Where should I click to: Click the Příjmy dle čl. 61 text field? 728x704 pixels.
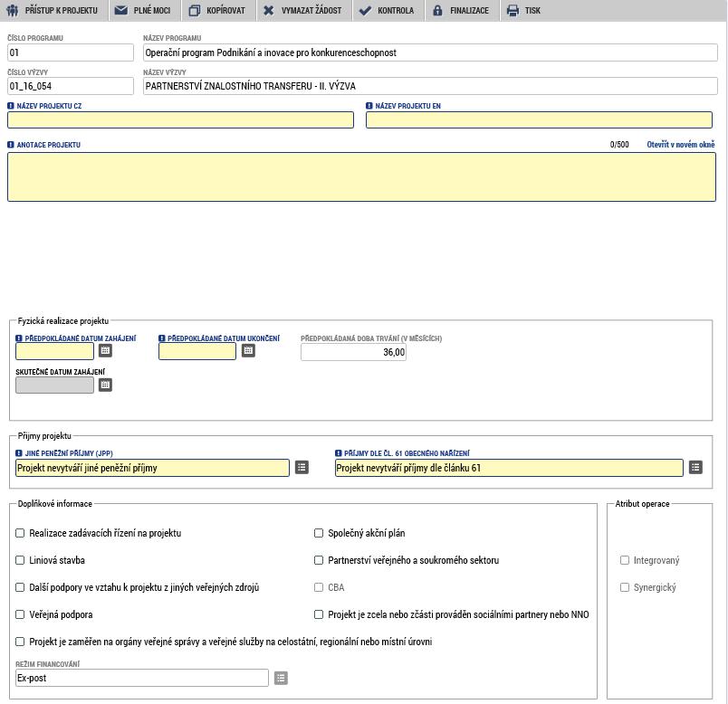pos(509,468)
